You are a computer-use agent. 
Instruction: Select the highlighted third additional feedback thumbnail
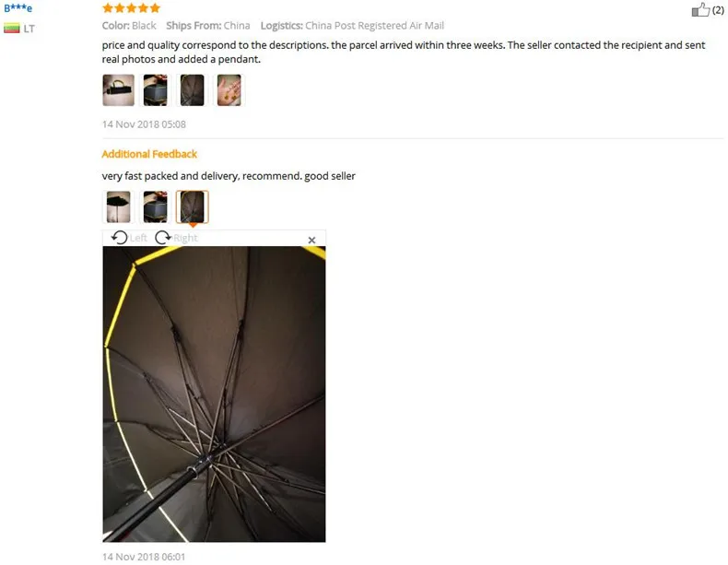click(x=193, y=206)
